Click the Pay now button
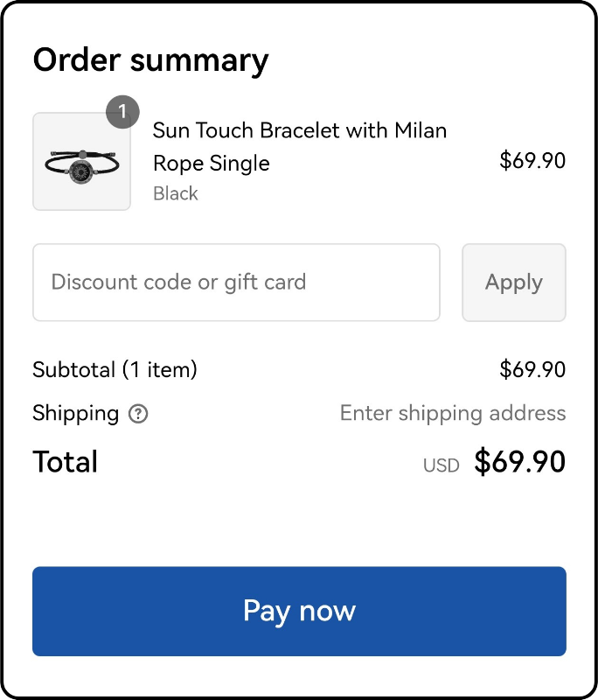 click(299, 611)
